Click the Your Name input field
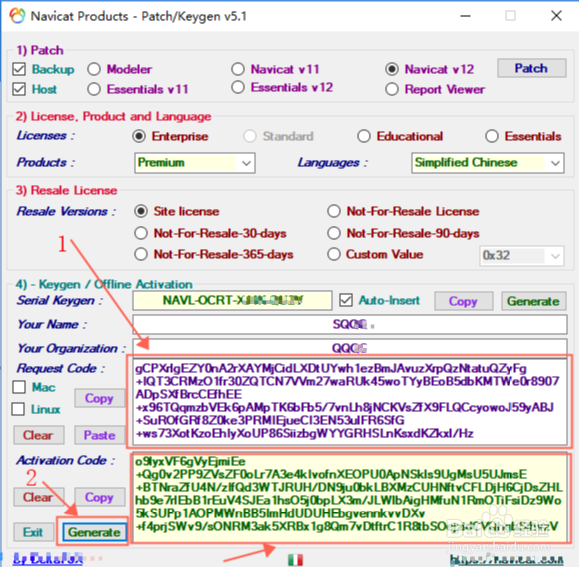 (350, 324)
